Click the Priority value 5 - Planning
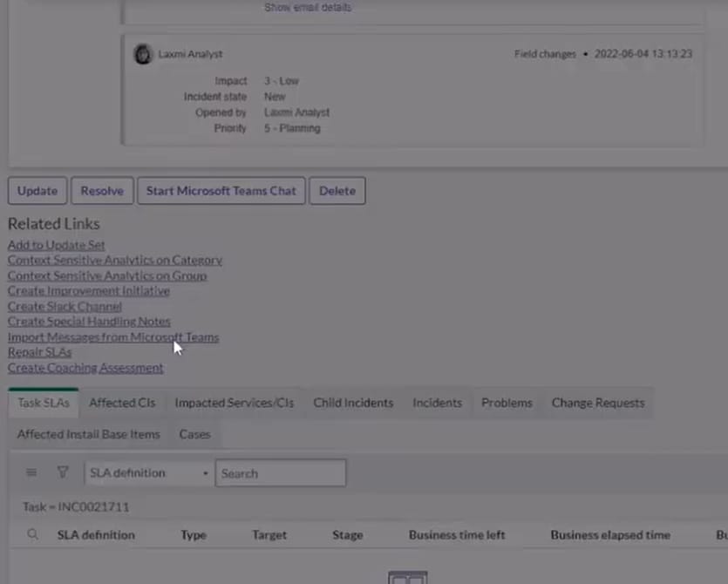Image resolution: width=728 pixels, height=584 pixels. (292, 128)
